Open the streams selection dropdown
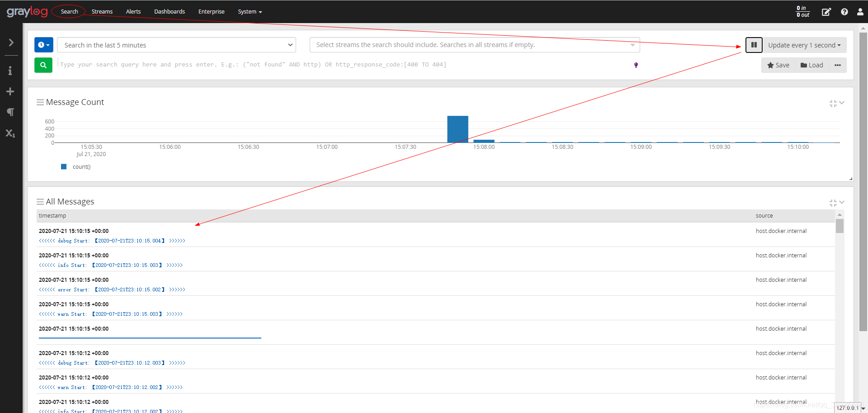Screen dimensions: 868x413 [475, 45]
